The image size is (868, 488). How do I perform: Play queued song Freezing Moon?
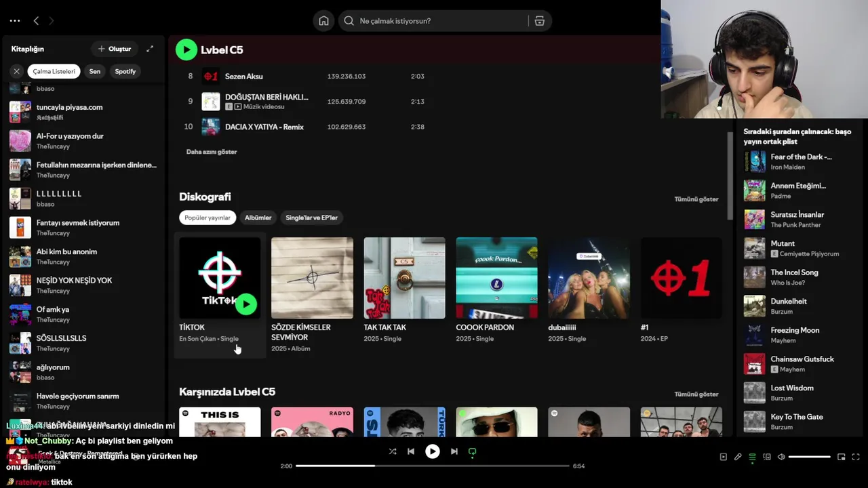[x=800, y=335]
